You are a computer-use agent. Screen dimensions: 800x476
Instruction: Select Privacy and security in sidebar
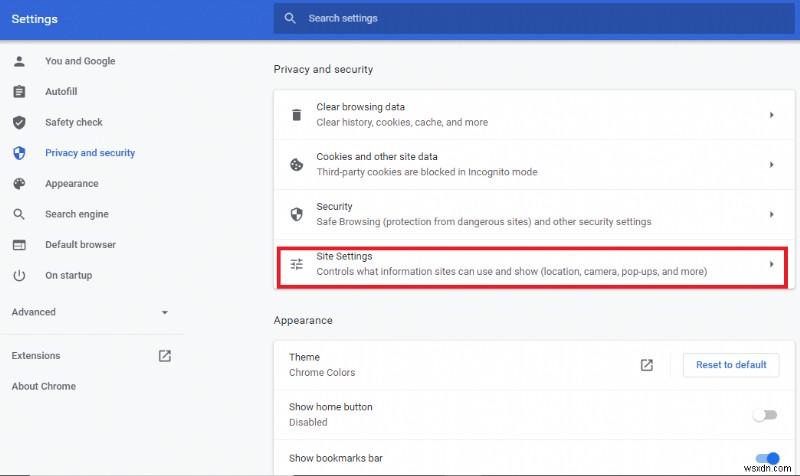point(90,153)
